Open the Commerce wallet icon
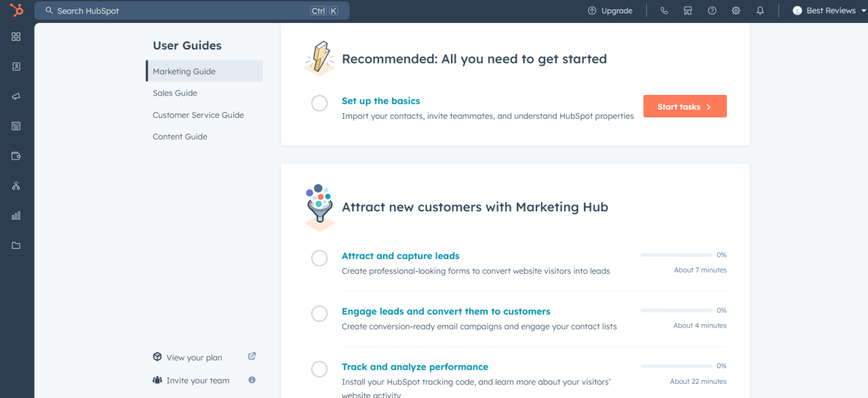This screenshot has height=398, width=868. tap(16, 155)
